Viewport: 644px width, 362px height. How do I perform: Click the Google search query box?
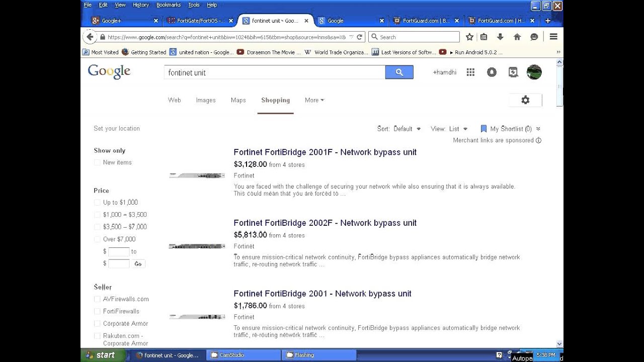275,72
